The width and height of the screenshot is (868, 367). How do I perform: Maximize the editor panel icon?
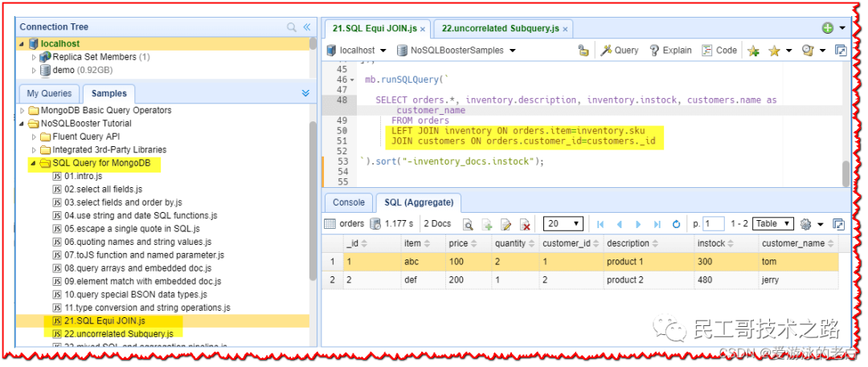tap(841, 51)
